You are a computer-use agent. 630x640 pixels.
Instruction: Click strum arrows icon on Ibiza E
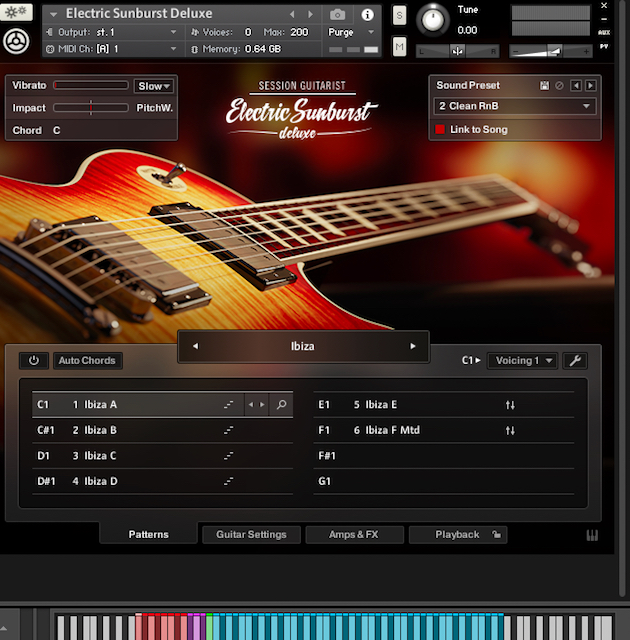pos(510,404)
